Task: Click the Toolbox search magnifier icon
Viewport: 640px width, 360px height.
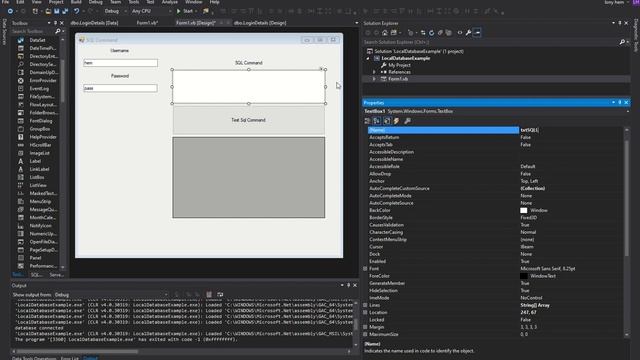Action: tap(58, 31)
